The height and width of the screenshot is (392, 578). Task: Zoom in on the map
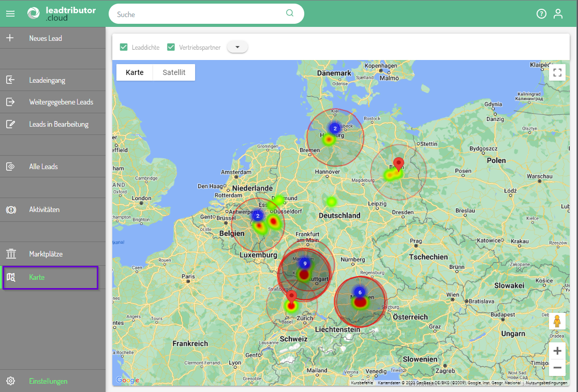point(557,351)
